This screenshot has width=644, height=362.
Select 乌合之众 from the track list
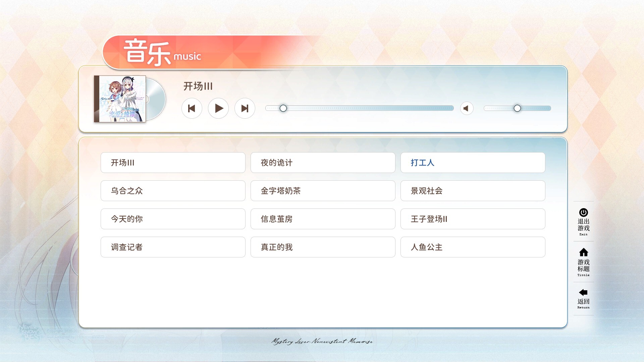point(172,191)
